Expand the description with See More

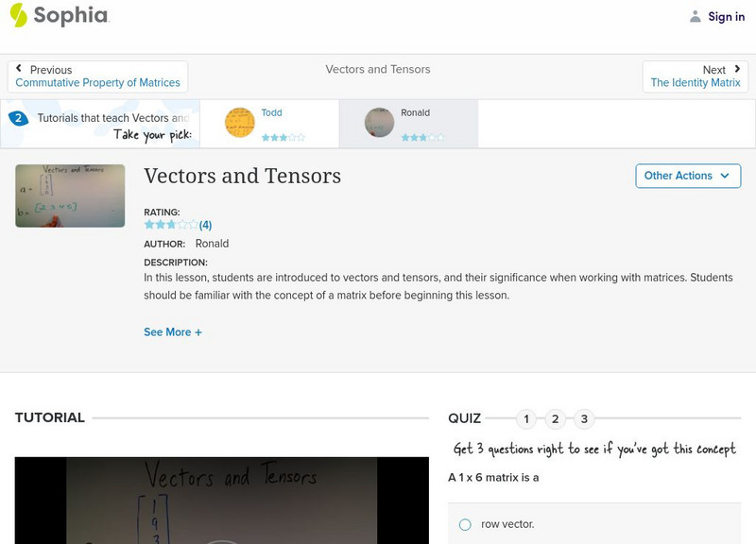173,331
